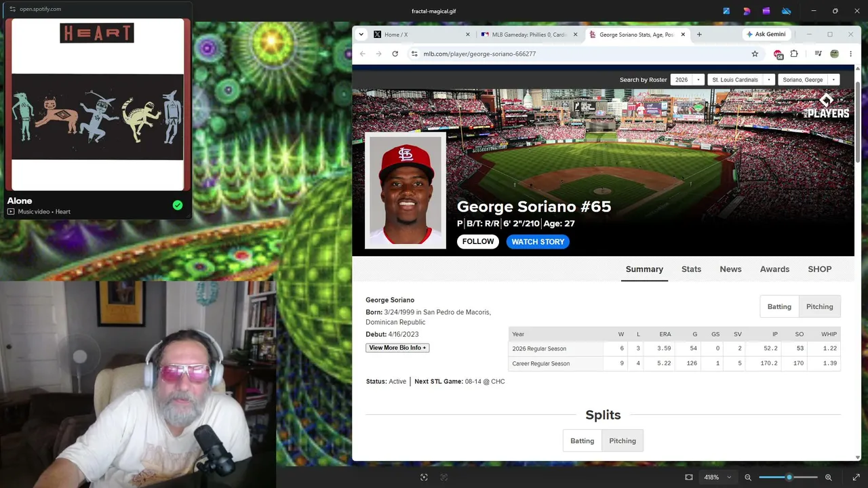This screenshot has height=488, width=868.
Task: Click the zoom out magnifier icon
Action: tap(748, 477)
